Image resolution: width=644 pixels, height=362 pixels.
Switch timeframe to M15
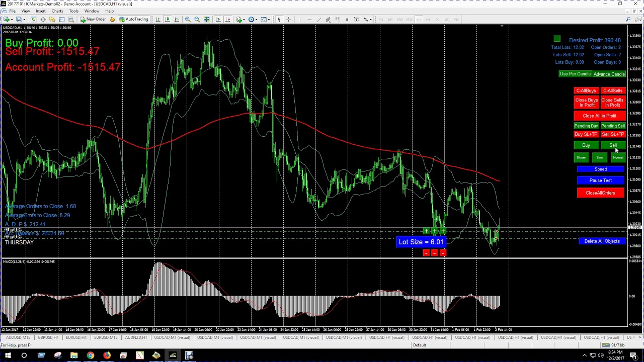click(x=399, y=19)
